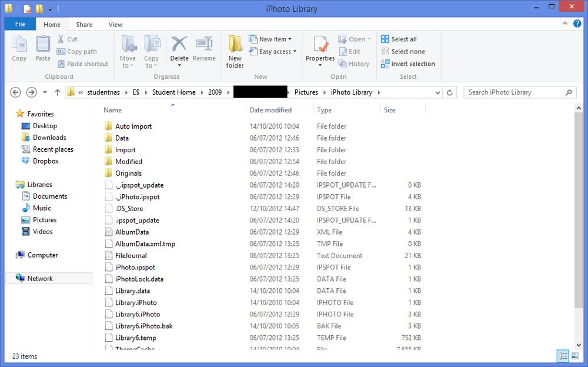The height and width of the screenshot is (367, 588).
Task: Open the Move to command
Action: [128, 52]
